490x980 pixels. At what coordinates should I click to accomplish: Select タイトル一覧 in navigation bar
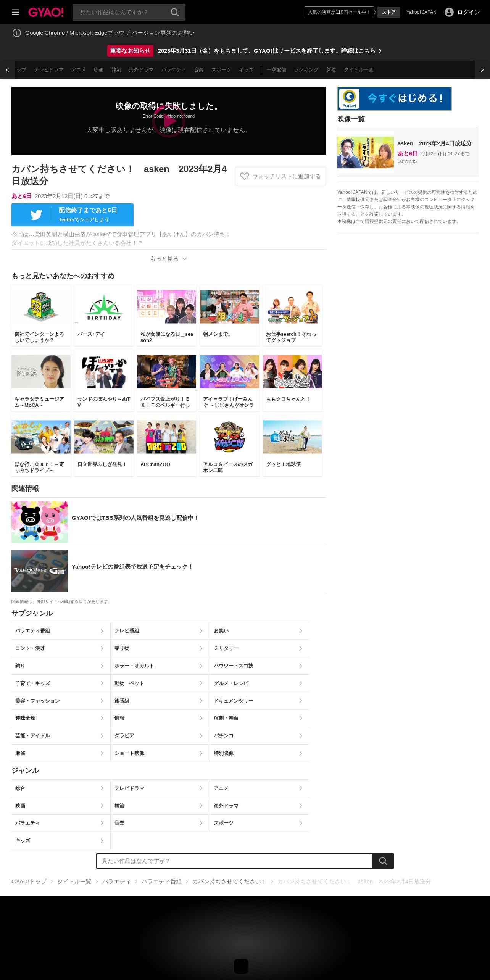pos(359,70)
